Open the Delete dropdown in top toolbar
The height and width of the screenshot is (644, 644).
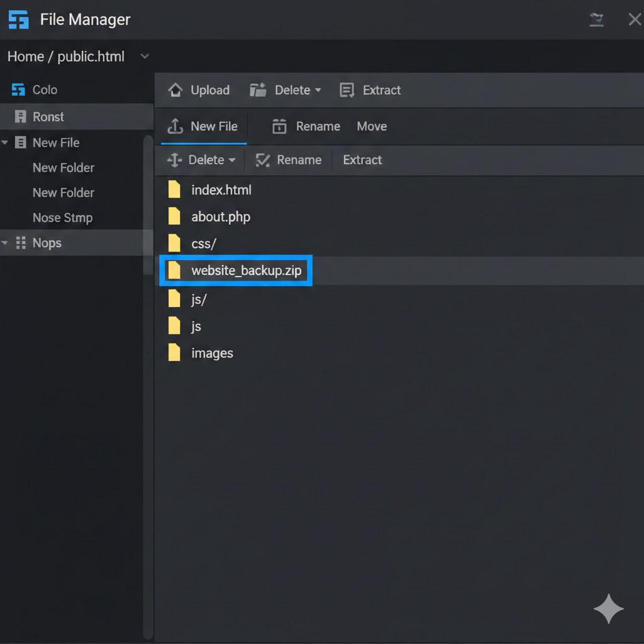(x=318, y=90)
